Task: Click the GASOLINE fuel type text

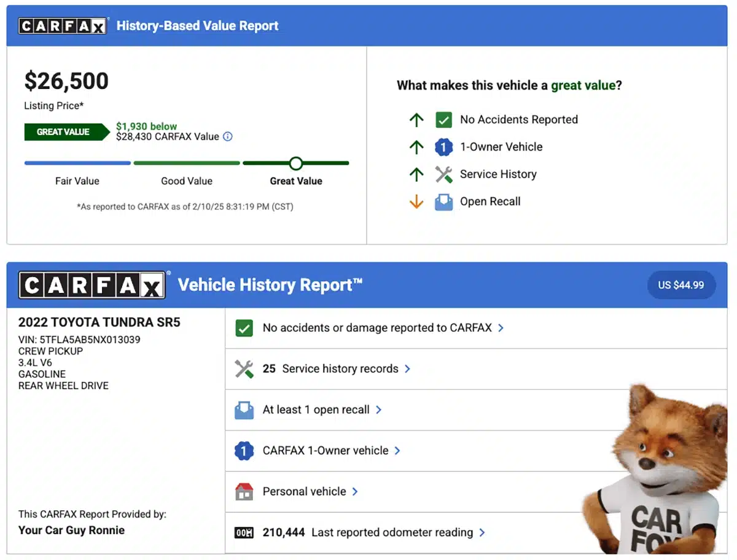Action: [x=42, y=374]
